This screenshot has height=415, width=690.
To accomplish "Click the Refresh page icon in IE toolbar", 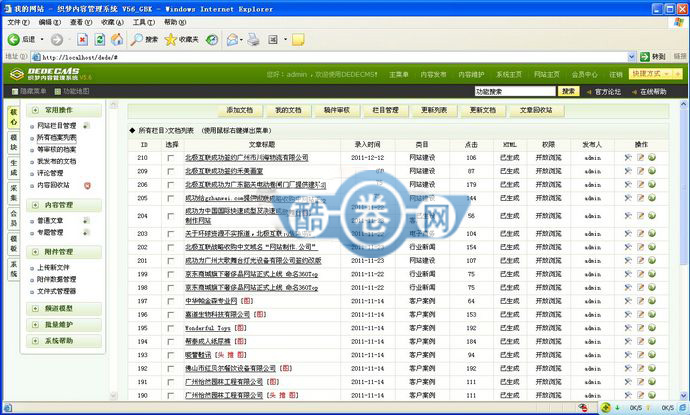I will point(100,40).
